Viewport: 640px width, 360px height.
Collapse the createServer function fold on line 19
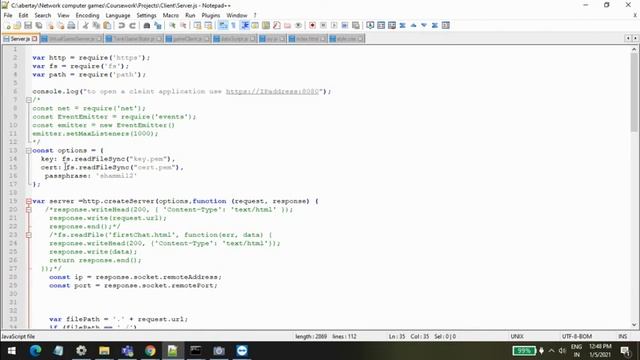29,201
